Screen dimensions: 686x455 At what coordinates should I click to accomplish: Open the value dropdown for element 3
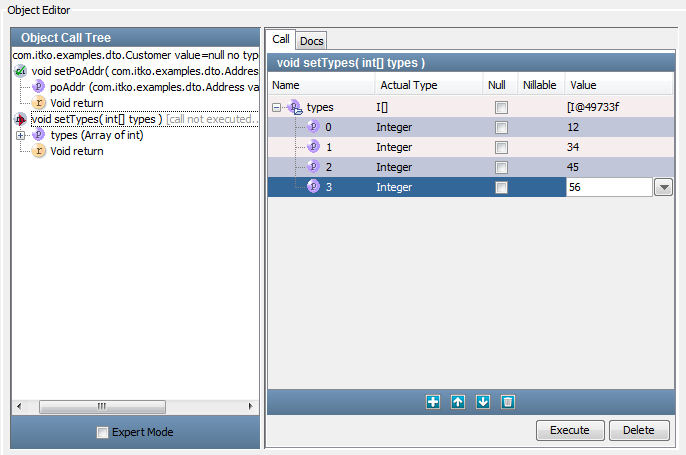[x=663, y=187]
